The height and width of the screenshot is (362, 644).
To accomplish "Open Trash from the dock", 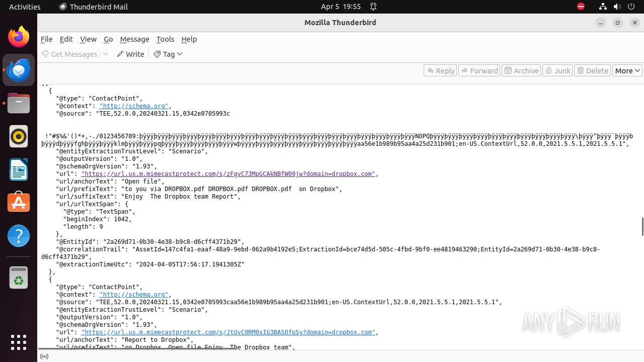I will tap(19, 278).
